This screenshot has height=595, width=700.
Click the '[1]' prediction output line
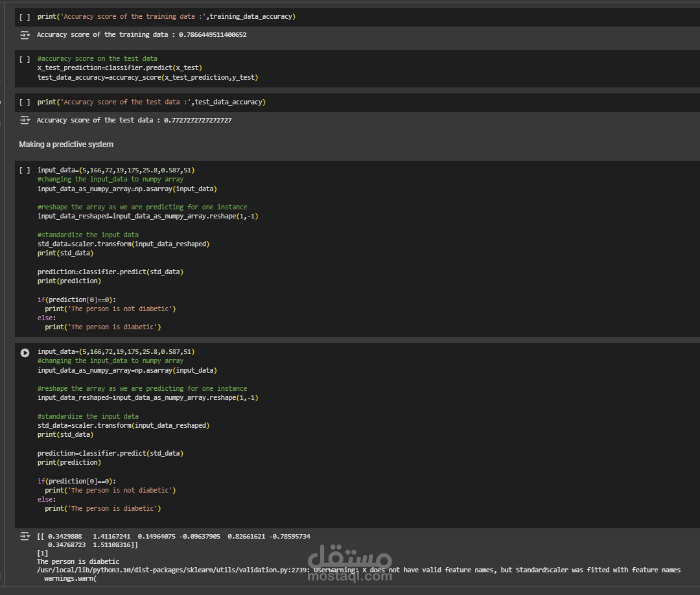click(x=42, y=553)
